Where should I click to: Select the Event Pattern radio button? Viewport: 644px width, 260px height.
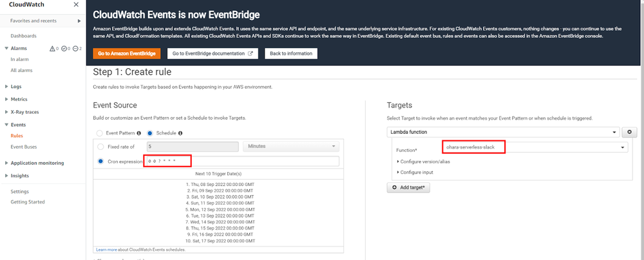pos(100,133)
